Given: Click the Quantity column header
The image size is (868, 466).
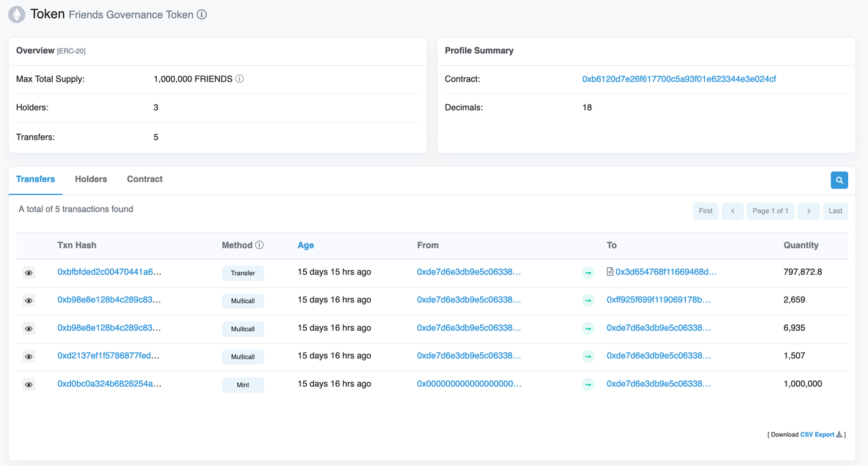Looking at the screenshot, I should coord(801,245).
